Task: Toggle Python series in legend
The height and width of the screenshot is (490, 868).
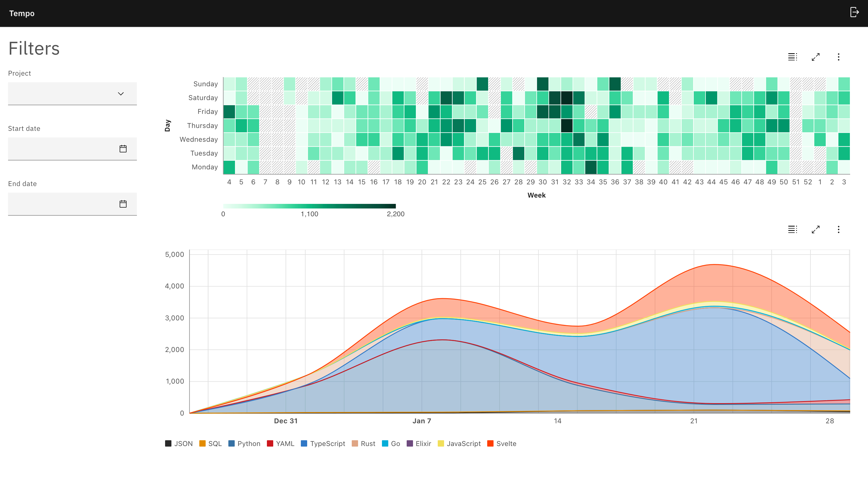Action: 244,443
